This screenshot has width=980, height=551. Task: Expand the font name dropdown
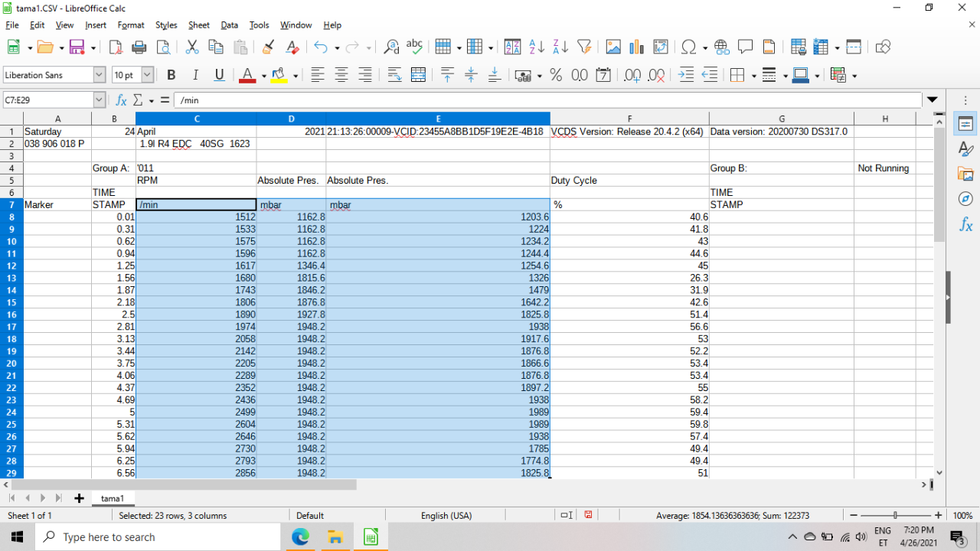click(99, 75)
